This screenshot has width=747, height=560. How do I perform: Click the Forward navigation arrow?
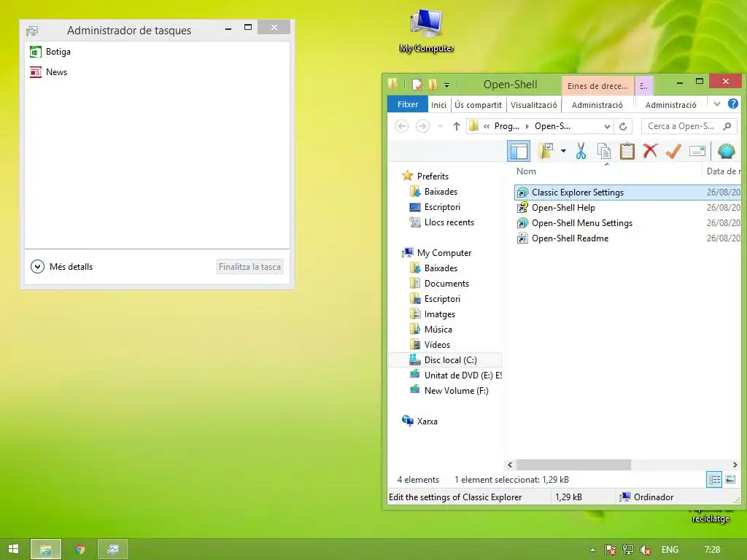point(422,126)
